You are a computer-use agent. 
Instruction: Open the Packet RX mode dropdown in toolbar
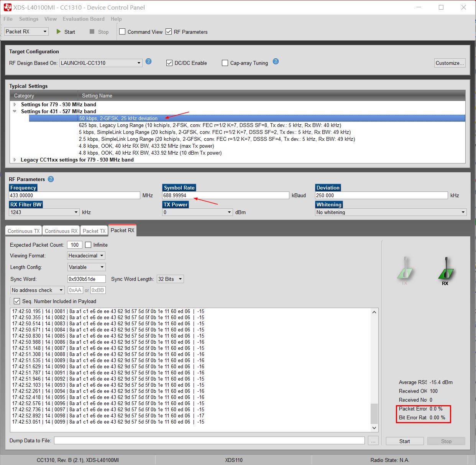point(26,31)
